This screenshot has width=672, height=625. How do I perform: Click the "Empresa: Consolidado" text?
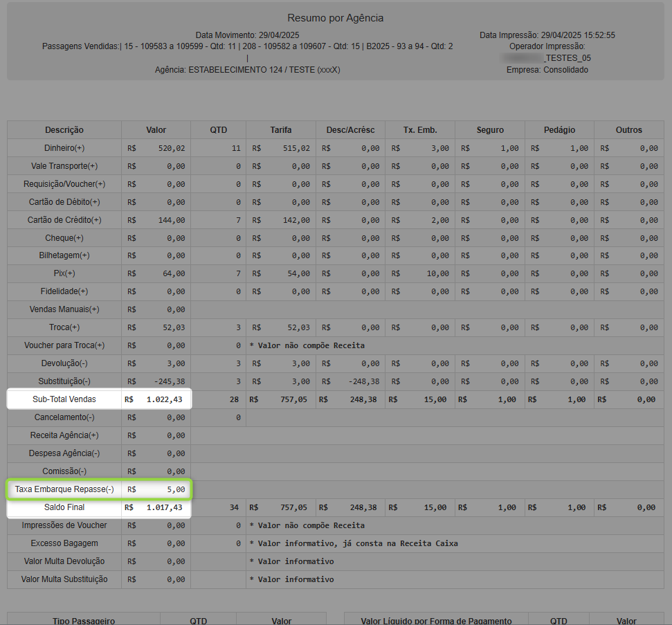pyautogui.click(x=547, y=69)
